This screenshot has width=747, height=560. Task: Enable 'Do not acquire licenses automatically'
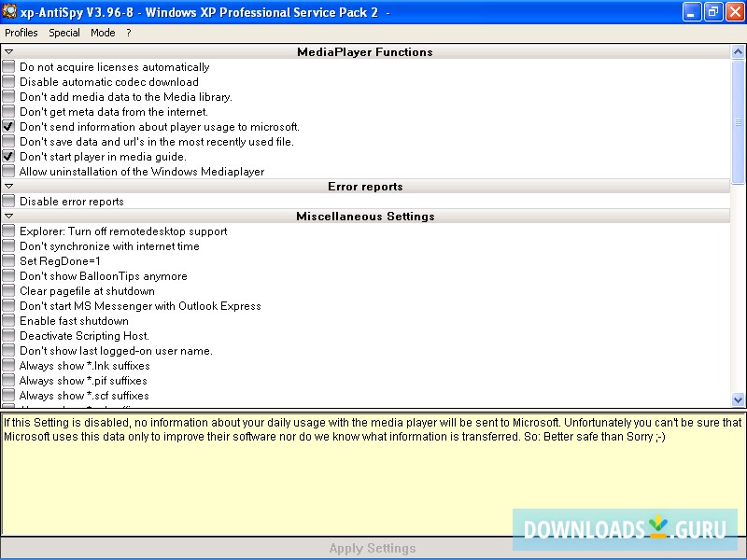click(x=8, y=67)
